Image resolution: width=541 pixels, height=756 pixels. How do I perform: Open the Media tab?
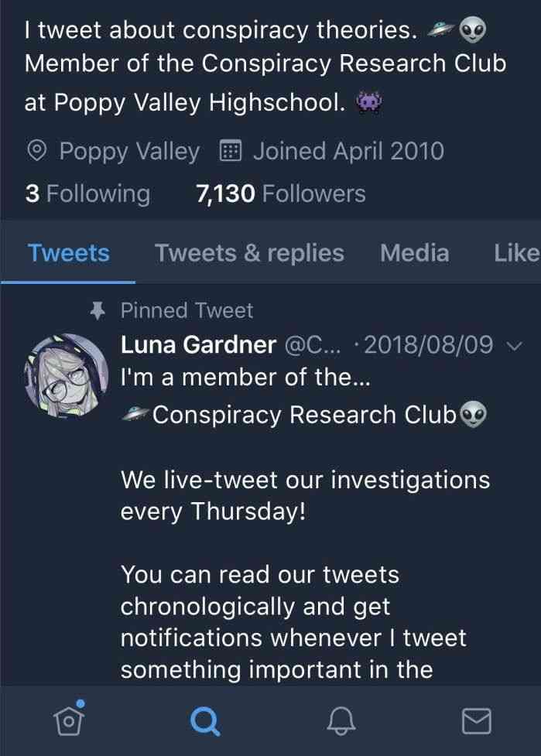(414, 253)
